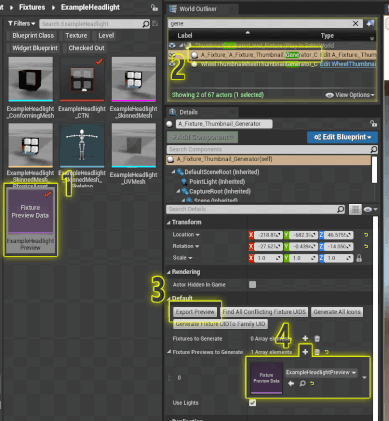389x421 pixels.
Task: Reset Location to default arrow
Action: [366, 235]
